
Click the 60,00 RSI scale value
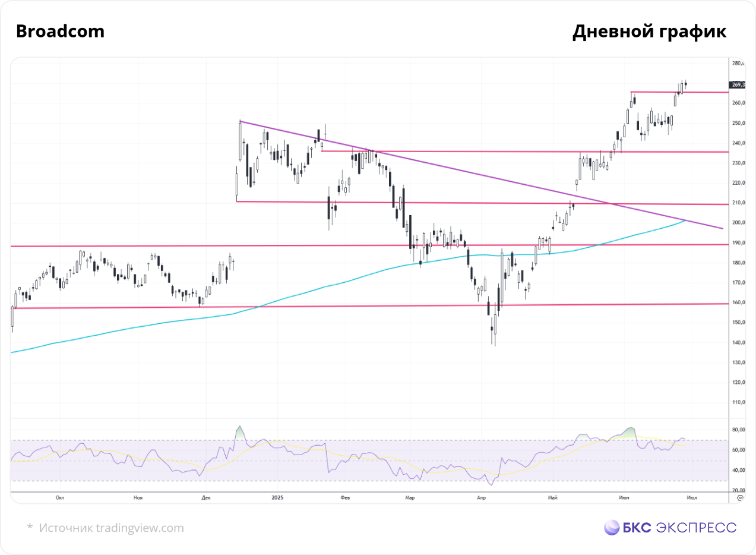tap(739, 450)
